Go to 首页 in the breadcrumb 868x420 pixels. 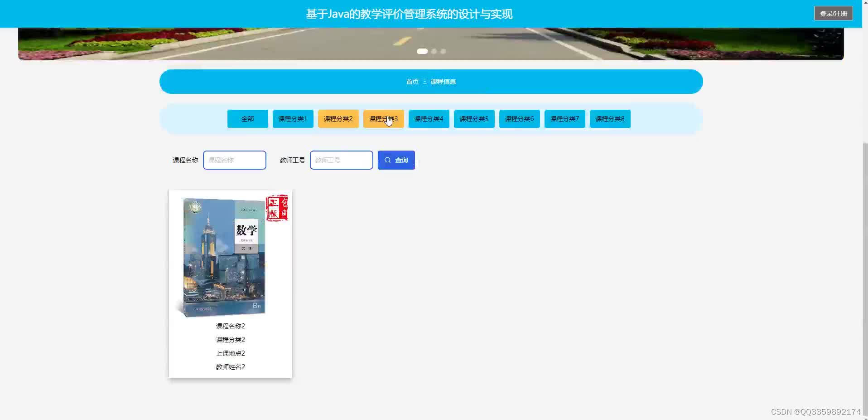coord(412,82)
